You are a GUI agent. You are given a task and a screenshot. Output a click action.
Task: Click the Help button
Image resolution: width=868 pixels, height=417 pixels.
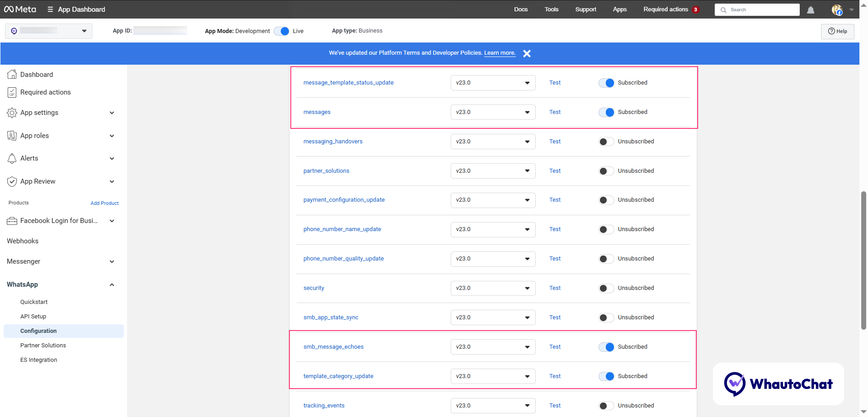pyautogui.click(x=837, y=31)
